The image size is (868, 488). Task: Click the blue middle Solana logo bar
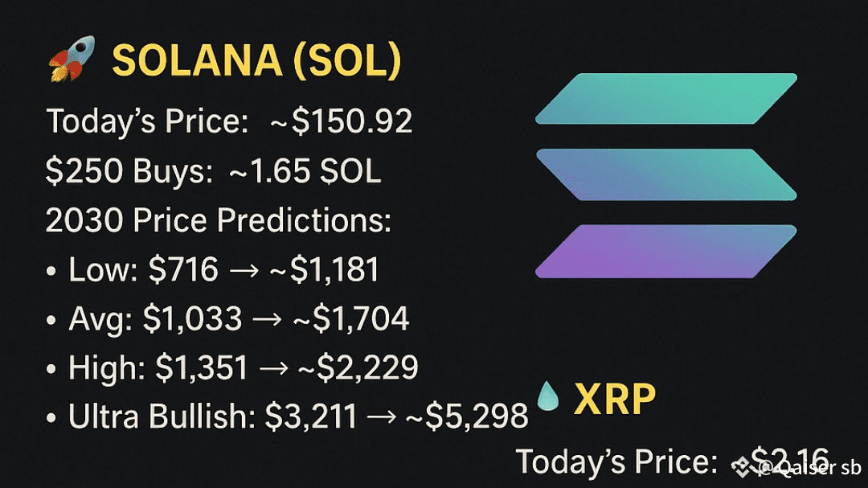point(666,174)
